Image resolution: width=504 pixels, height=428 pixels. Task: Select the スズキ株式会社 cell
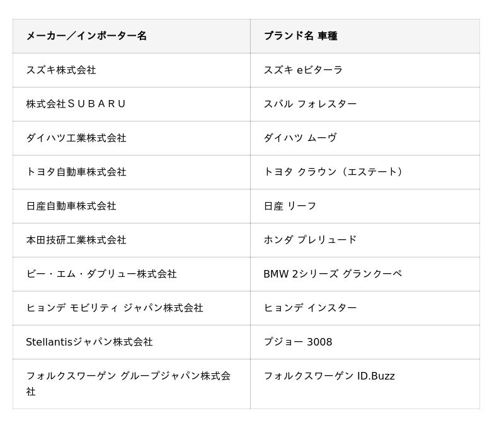point(61,70)
